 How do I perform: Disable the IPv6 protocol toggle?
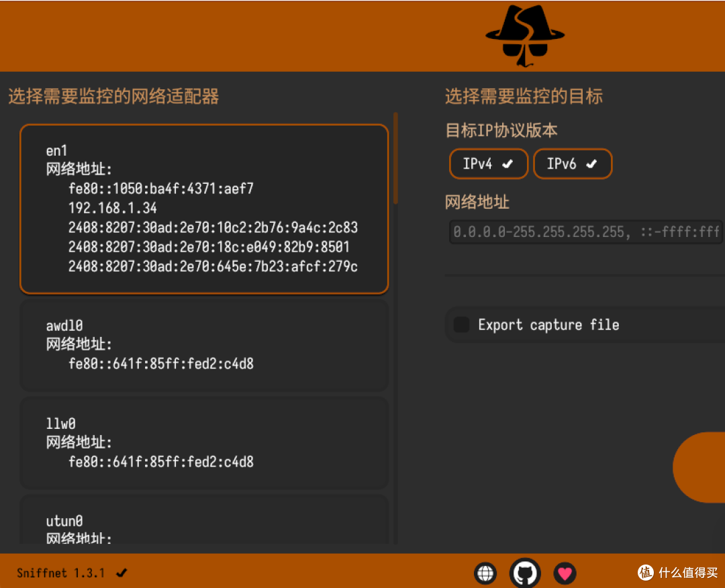pos(573,163)
